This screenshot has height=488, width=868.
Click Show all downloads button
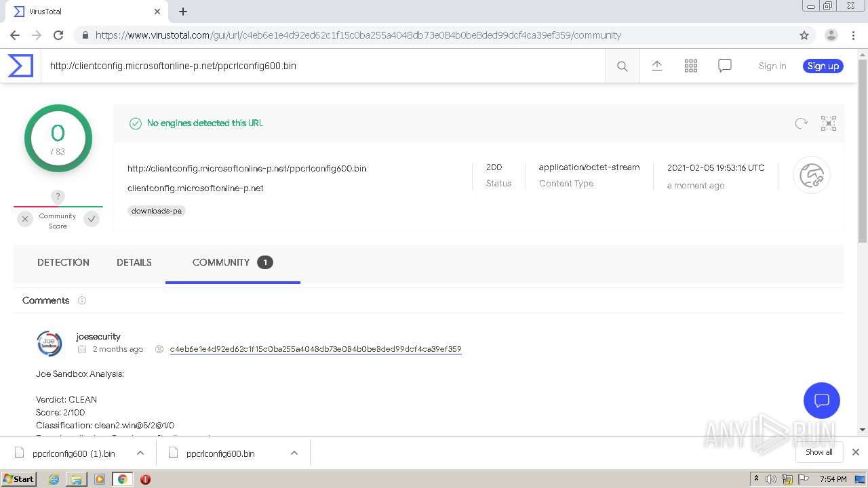(819, 452)
